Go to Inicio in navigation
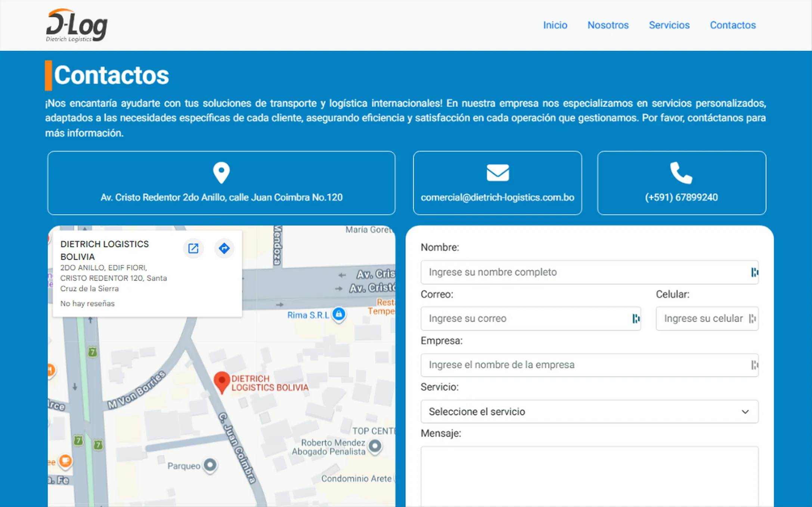 555,25
